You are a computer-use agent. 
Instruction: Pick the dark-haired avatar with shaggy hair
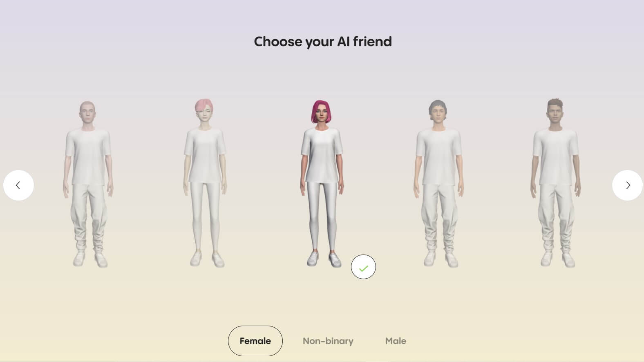[438, 183]
